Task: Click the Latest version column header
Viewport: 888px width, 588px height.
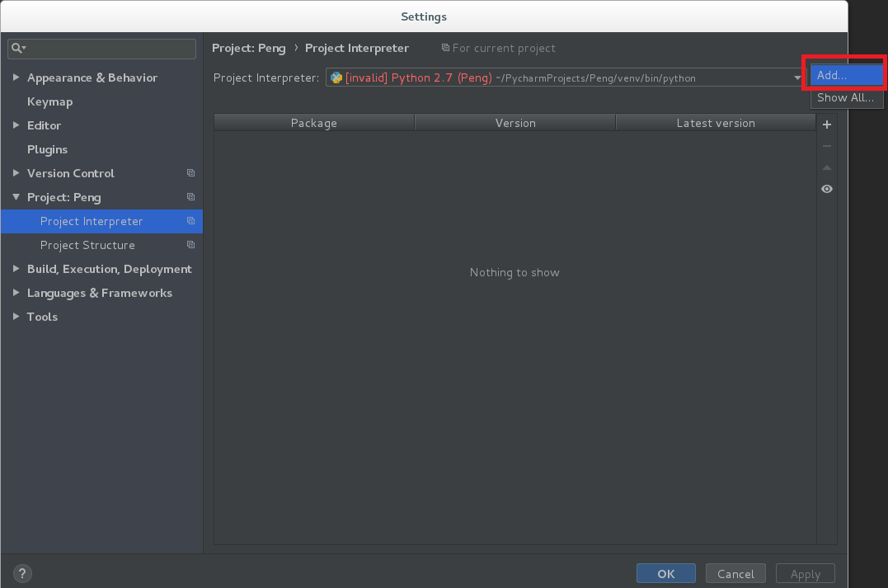Action: 716,123
